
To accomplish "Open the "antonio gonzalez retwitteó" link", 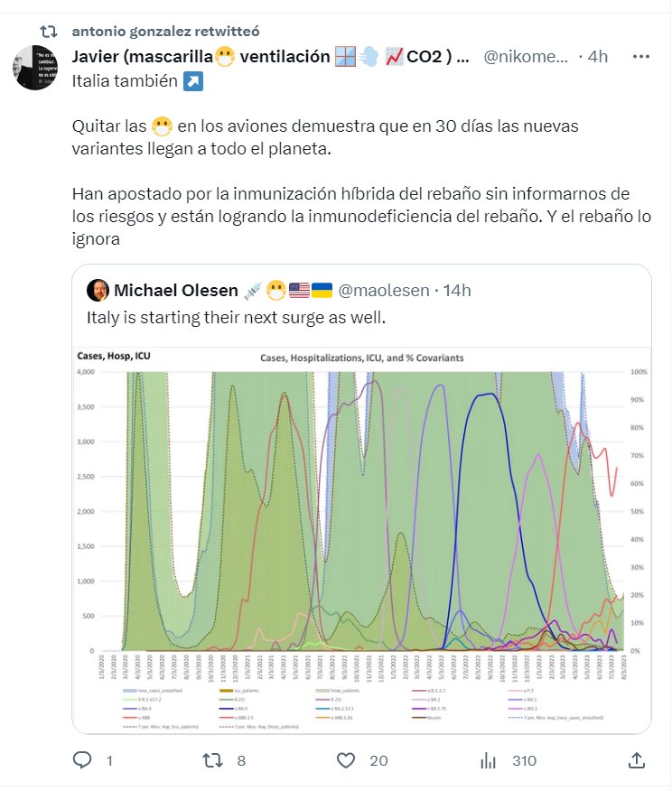I will pyautogui.click(x=165, y=31).
